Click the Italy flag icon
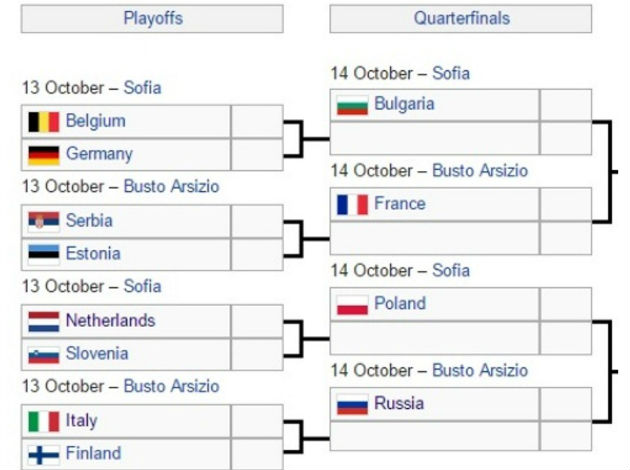The height and width of the screenshot is (470, 630). (x=43, y=421)
